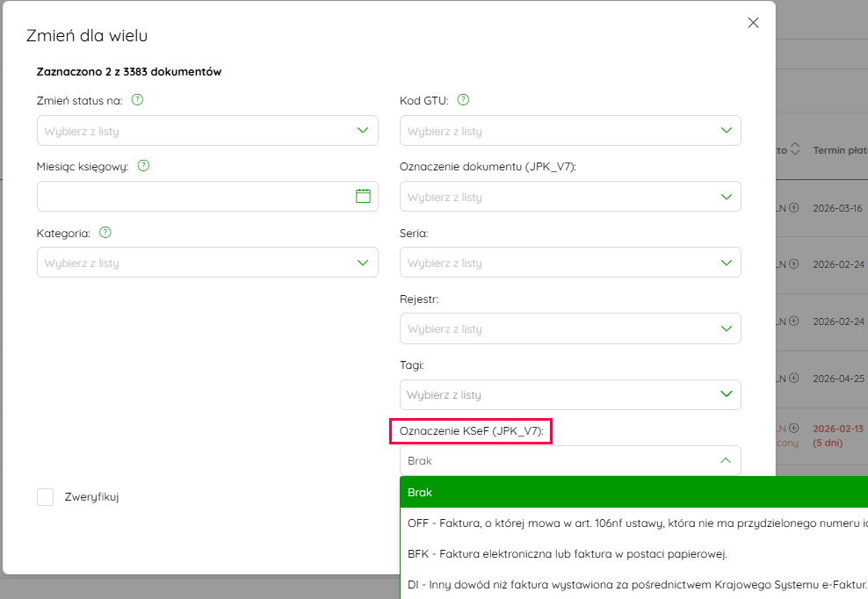Open help icon next to Kod GTU
The width and height of the screenshot is (868, 599).
(463, 99)
